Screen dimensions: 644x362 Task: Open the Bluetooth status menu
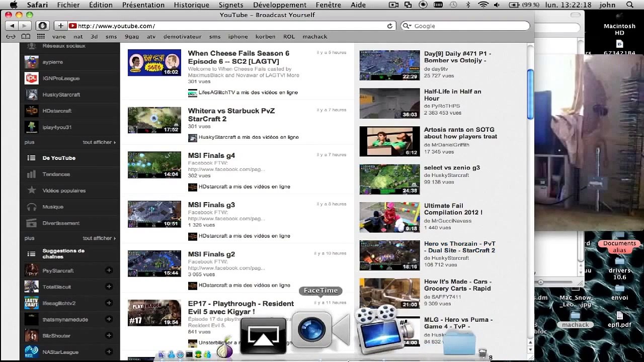coord(468,5)
